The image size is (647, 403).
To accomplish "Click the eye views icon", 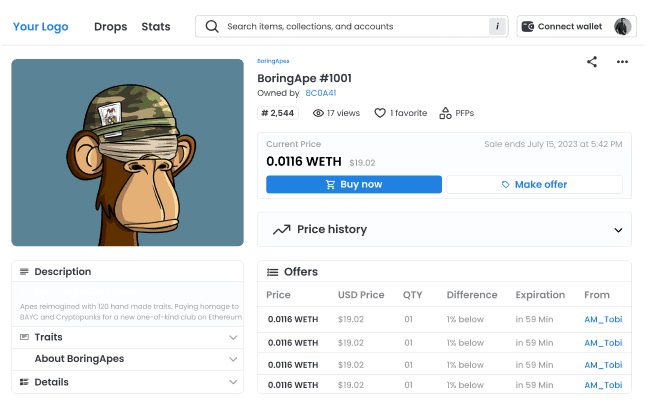I will (x=318, y=113).
